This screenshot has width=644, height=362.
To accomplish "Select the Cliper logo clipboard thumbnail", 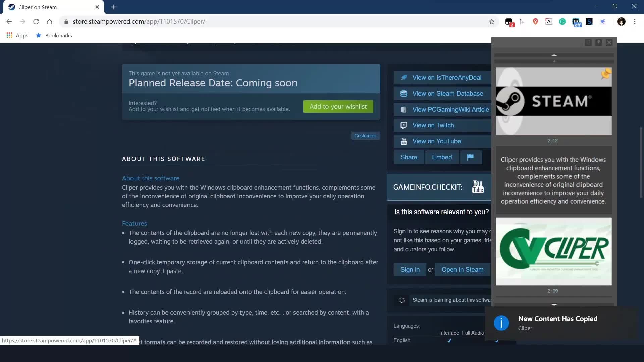I will [x=553, y=251].
